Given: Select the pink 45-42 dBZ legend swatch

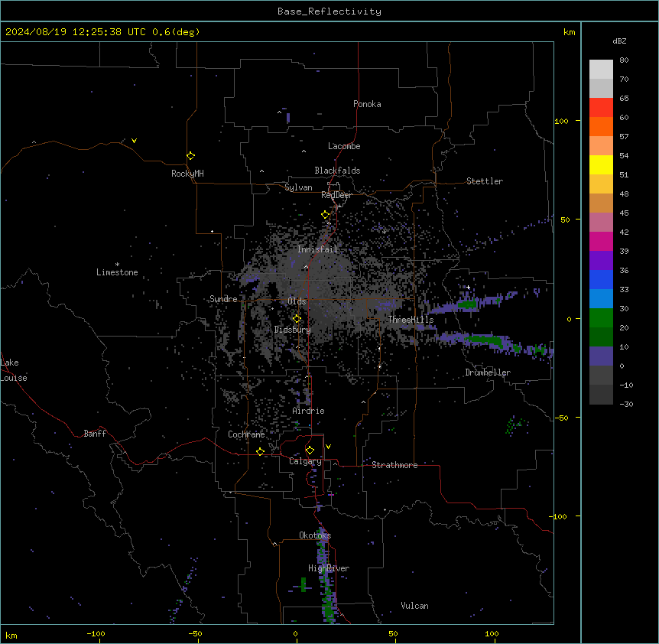Looking at the screenshot, I should pos(601,223).
